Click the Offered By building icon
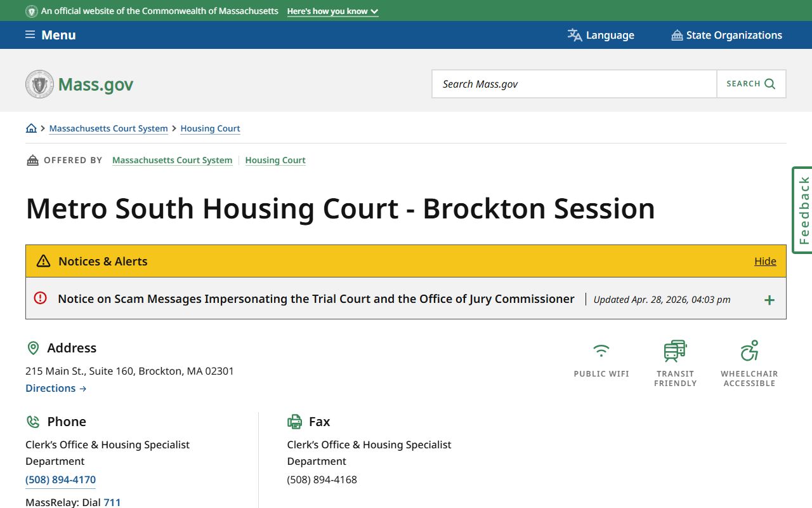812x508 pixels. 32,160
